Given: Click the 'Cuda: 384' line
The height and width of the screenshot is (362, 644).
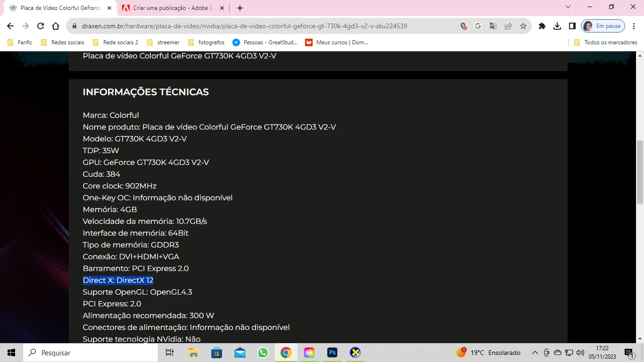Looking at the screenshot, I should 101,174.
